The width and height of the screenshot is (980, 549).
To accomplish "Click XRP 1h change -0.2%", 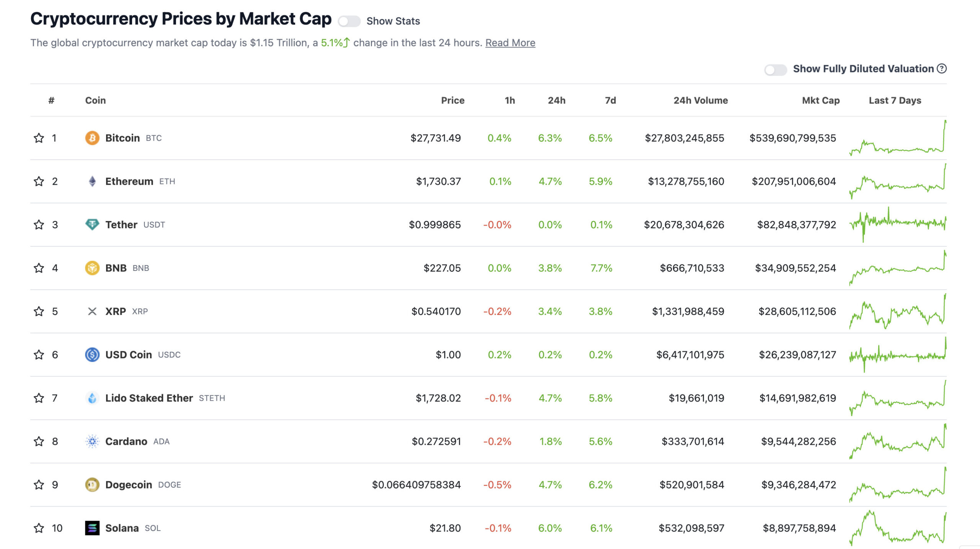I will [x=497, y=311].
